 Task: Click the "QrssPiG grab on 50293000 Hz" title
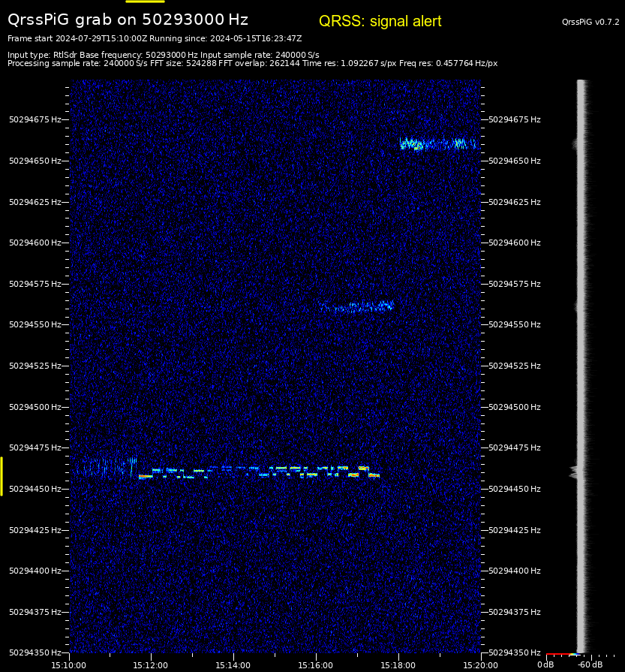[x=128, y=20]
